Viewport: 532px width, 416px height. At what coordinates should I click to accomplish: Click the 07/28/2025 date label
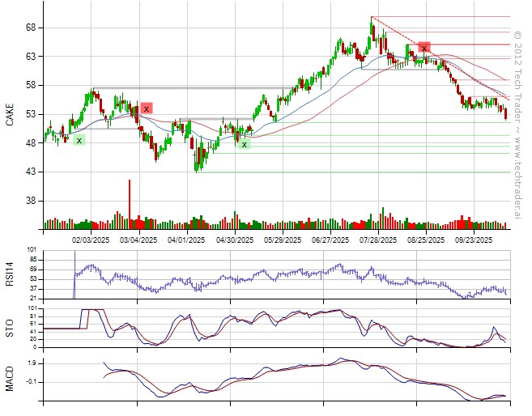click(x=378, y=240)
